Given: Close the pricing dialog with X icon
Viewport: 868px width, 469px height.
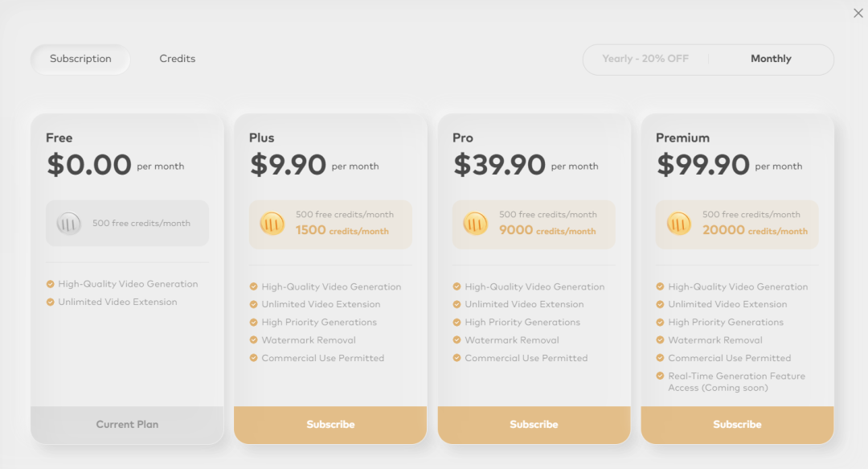Looking at the screenshot, I should [858, 13].
